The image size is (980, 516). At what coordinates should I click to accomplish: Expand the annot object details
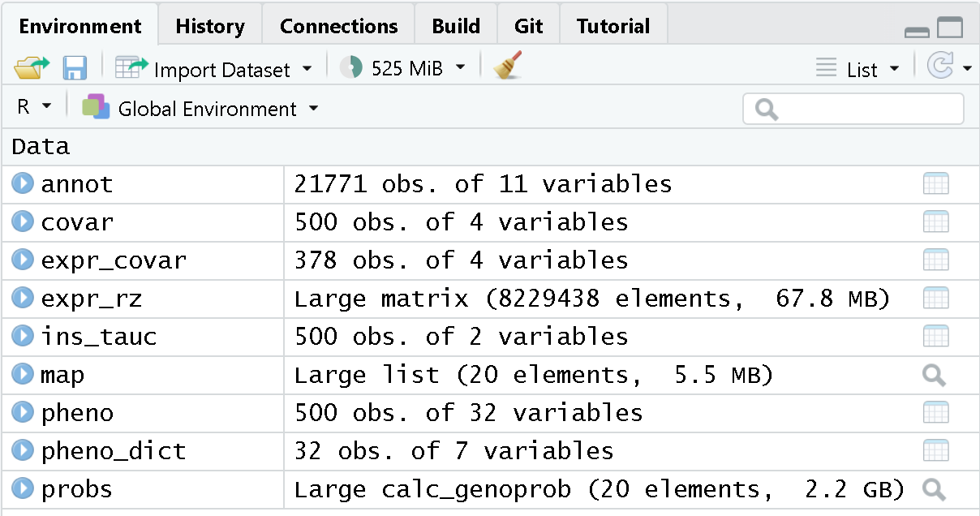pos(21,183)
